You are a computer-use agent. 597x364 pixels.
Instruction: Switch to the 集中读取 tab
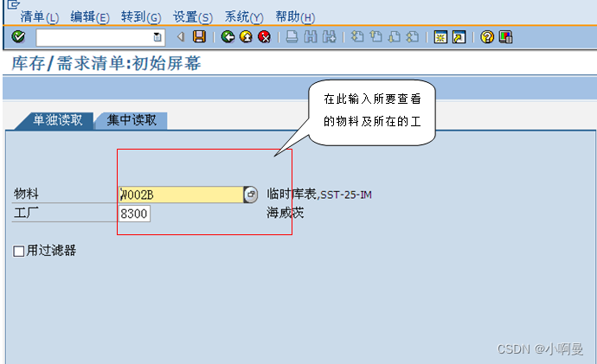132,120
